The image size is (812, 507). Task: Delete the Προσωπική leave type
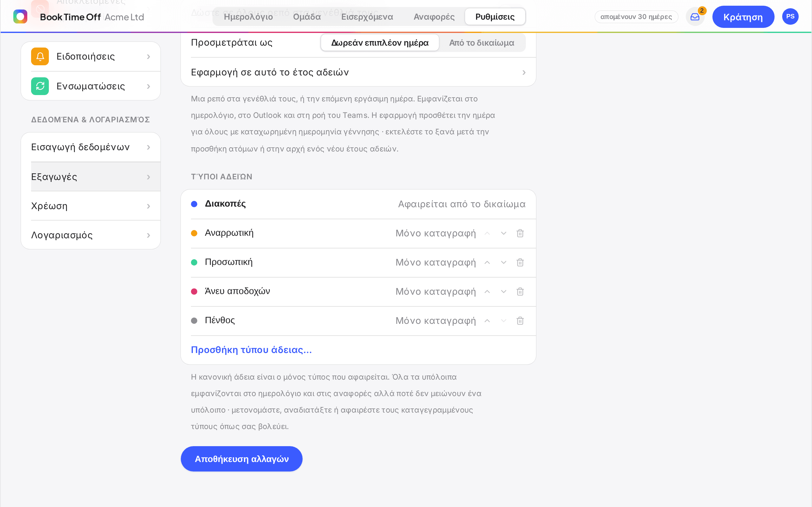tap(520, 263)
